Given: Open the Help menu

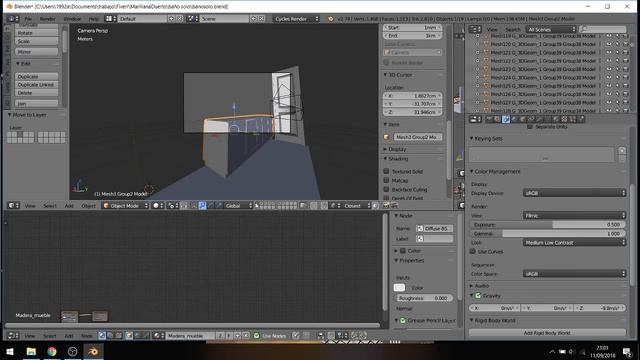Looking at the screenshot, I should [x=93, y=19].
